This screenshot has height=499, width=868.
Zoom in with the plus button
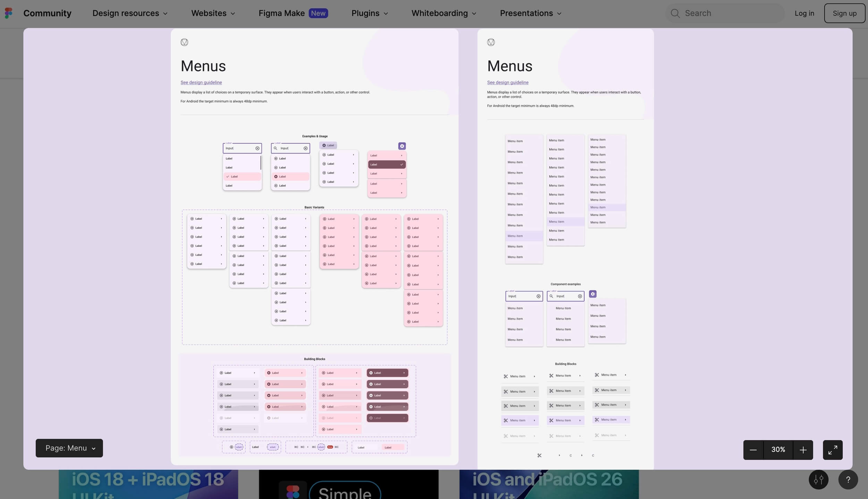point(803,450)
